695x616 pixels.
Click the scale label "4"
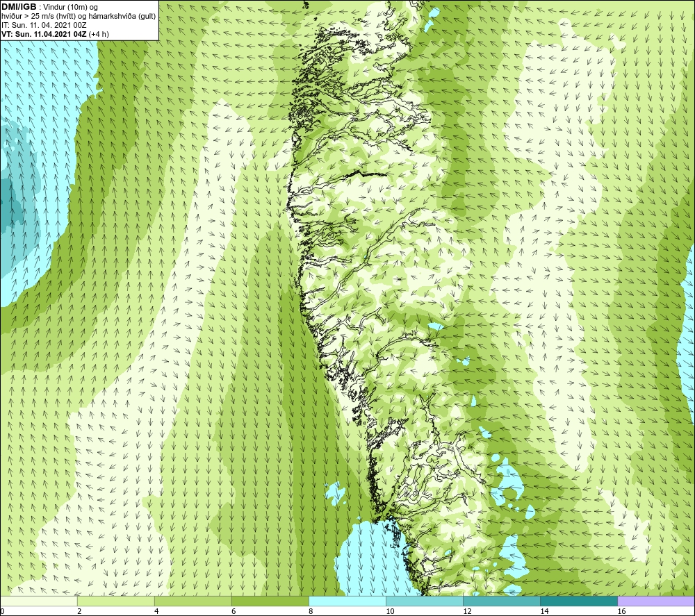[x=156, y=612]
